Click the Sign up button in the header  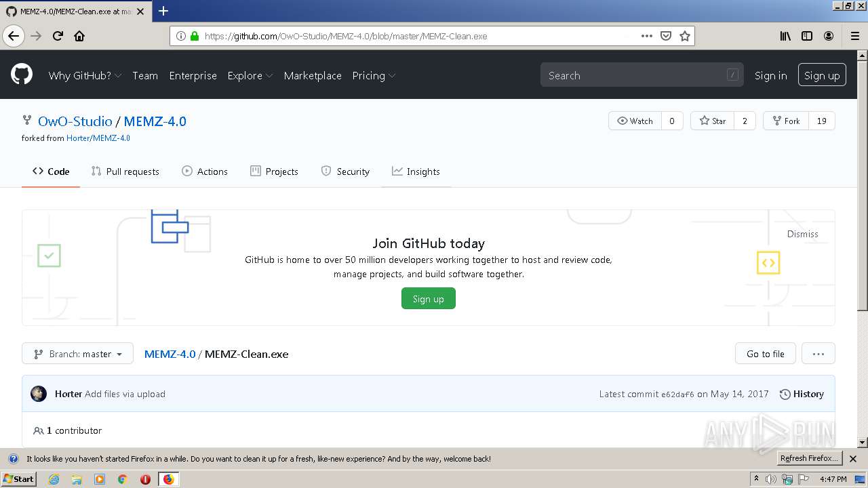(822, 75)
